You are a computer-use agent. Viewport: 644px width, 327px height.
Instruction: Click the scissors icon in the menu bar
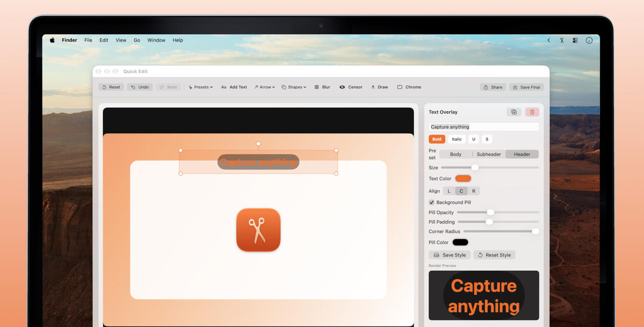(x=562, y=40)
